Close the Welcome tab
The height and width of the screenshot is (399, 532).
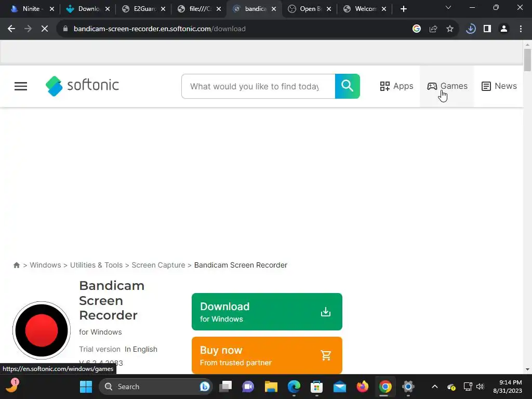[384, 9]
